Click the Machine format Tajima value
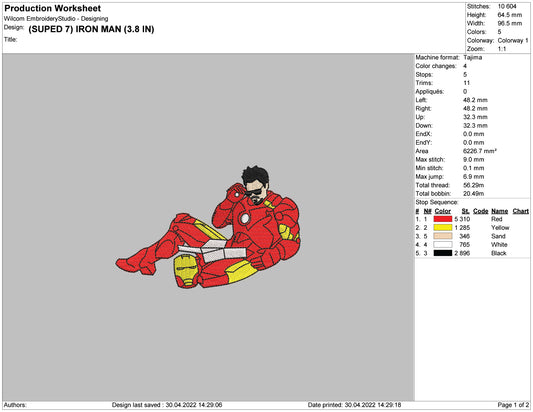 pyautogui.click(x=472, y=57)
